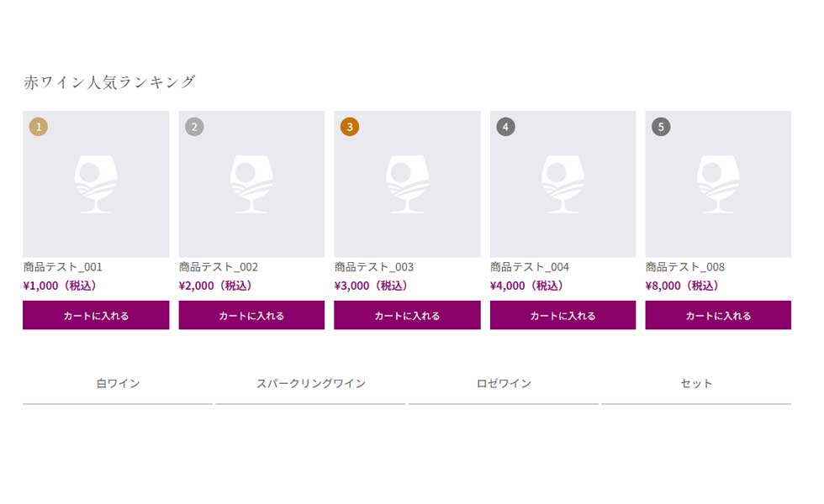Open the 商品テスト_001 product name link

click(62, 266)
